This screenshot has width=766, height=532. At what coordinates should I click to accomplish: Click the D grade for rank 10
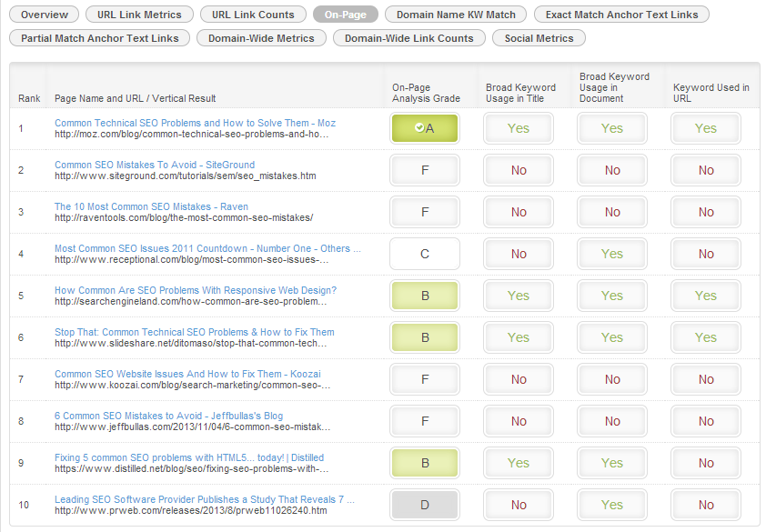click(425, 505)
